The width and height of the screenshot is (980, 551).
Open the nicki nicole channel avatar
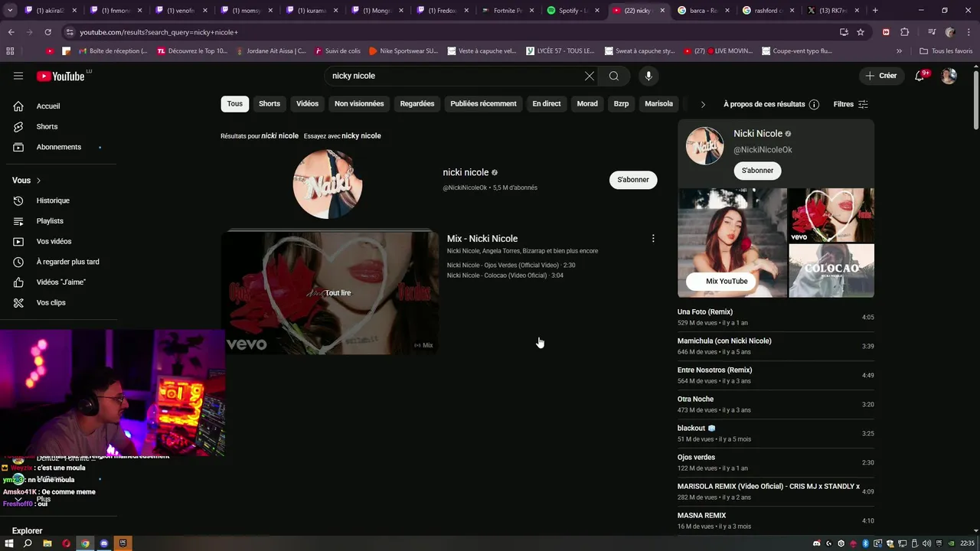pyautogui.click(x=328, y=184)
